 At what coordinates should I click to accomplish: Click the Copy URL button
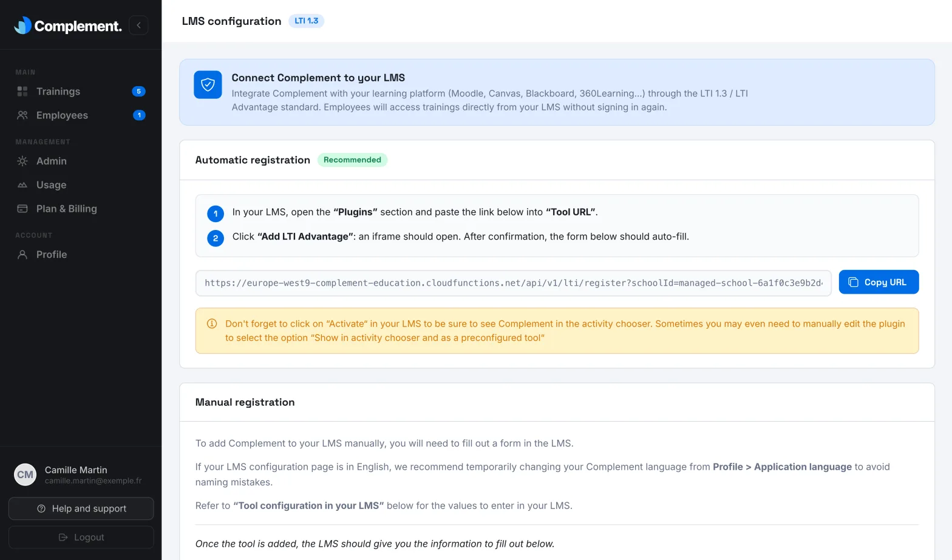click(x=879, y=282)
